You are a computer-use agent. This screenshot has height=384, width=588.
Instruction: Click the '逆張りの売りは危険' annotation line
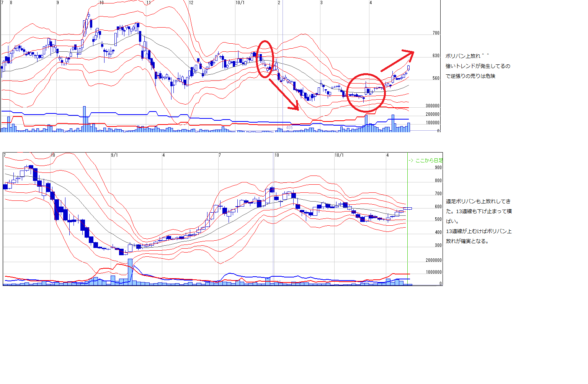point(470,76)
